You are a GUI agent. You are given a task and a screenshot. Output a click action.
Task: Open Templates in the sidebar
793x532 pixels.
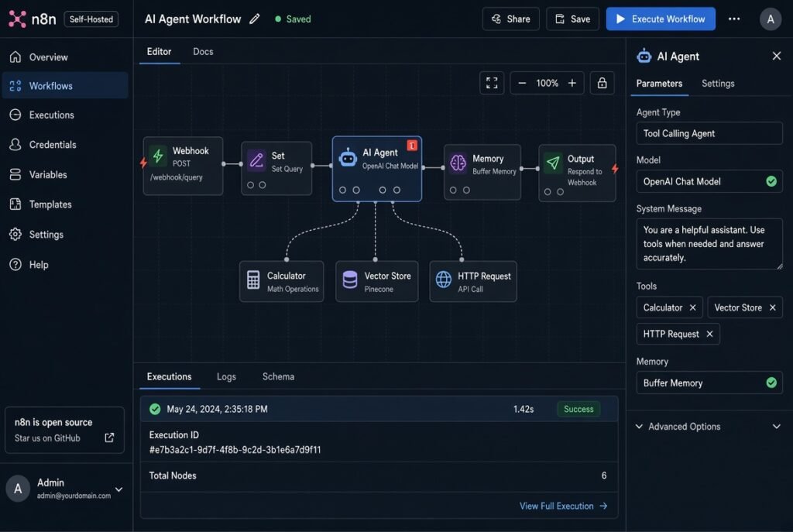(64, 204)
